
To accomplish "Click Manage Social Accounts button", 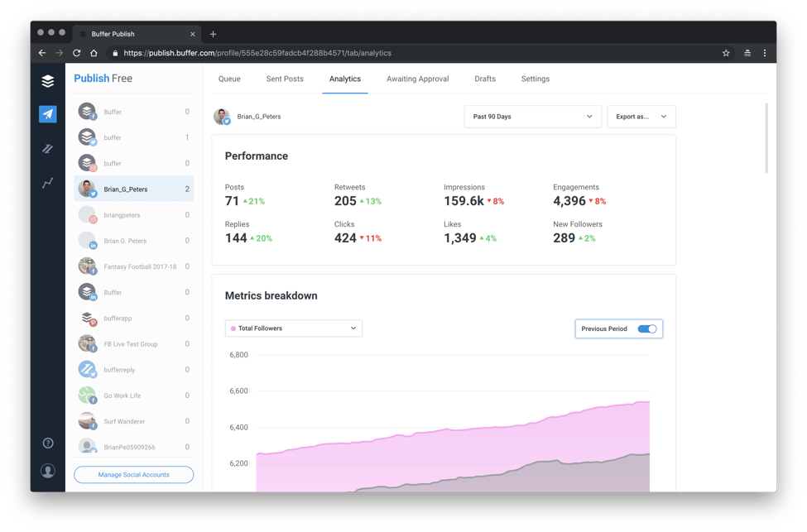I will point(133,475).
